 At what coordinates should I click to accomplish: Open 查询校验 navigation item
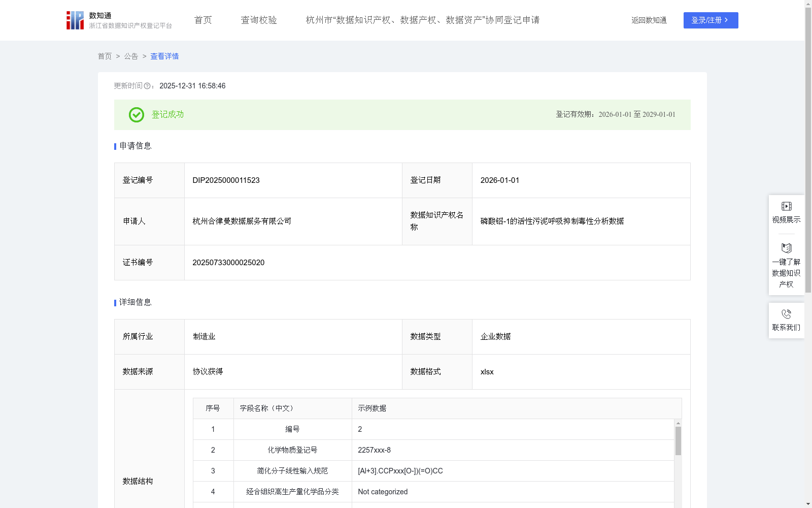coord(259,20)
